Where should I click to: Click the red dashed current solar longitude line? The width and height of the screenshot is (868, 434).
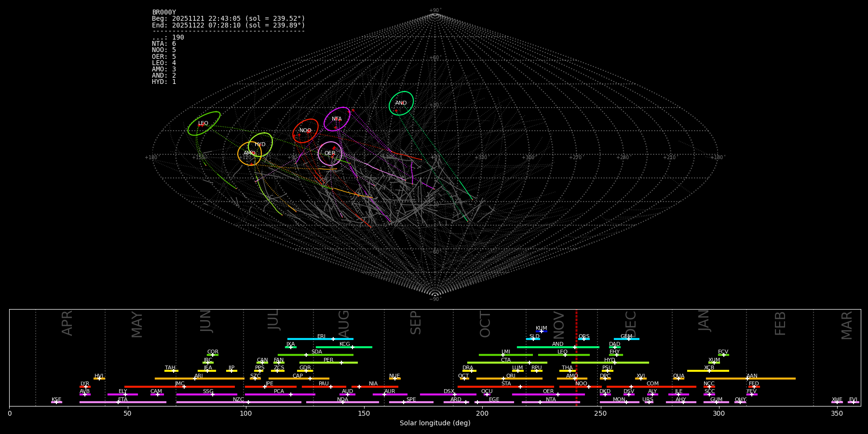(x=576, y=357)
